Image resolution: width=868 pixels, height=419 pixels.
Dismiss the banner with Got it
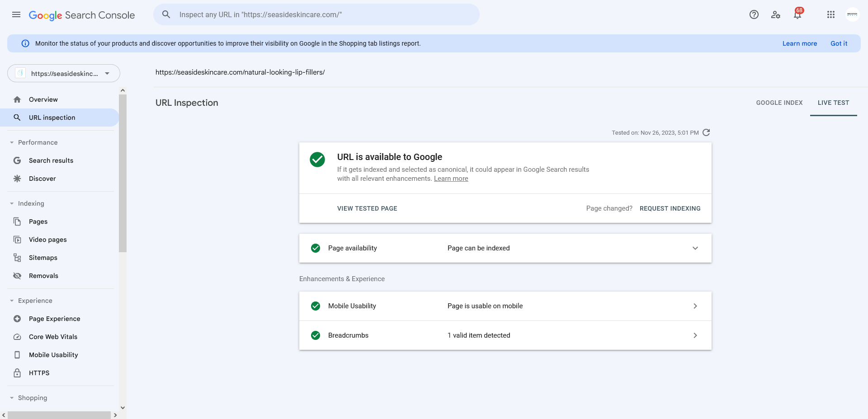[839, 43]
